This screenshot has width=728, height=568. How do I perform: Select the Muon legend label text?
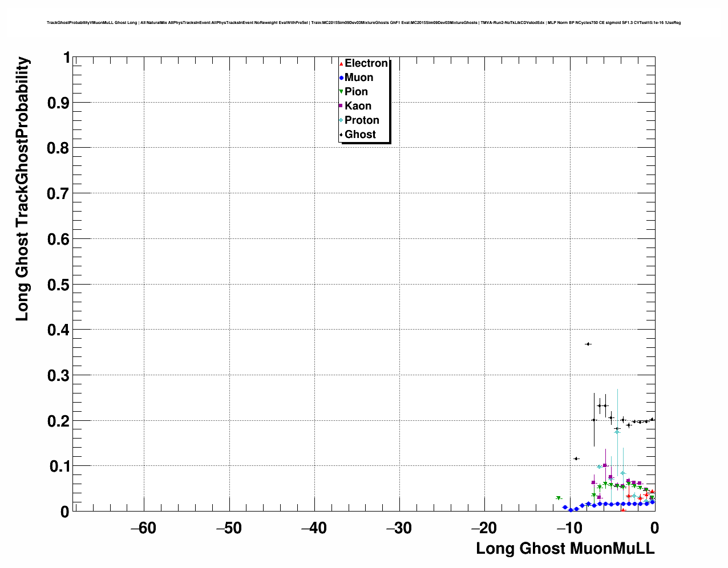(x=359, y=78)
